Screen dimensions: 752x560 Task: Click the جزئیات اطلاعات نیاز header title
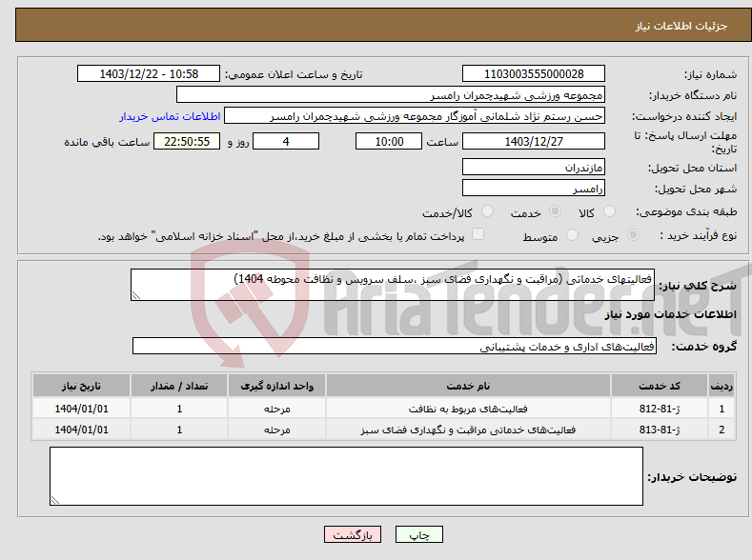[681, 26]
